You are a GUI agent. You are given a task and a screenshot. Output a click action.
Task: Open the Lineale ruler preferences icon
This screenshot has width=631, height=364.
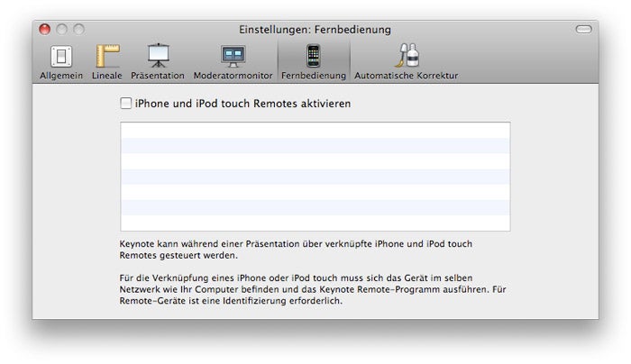point(107,56)
